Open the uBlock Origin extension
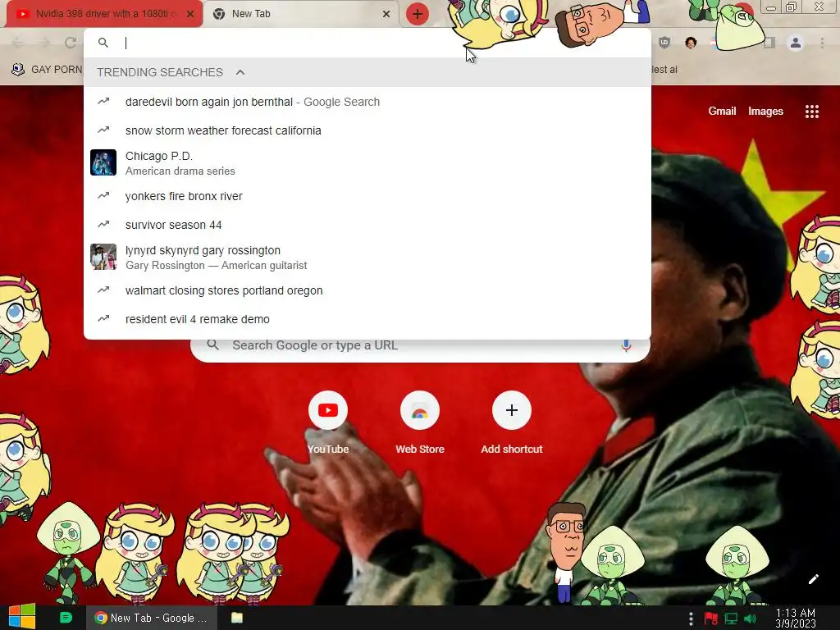840x630 pixels. point(664,43)
